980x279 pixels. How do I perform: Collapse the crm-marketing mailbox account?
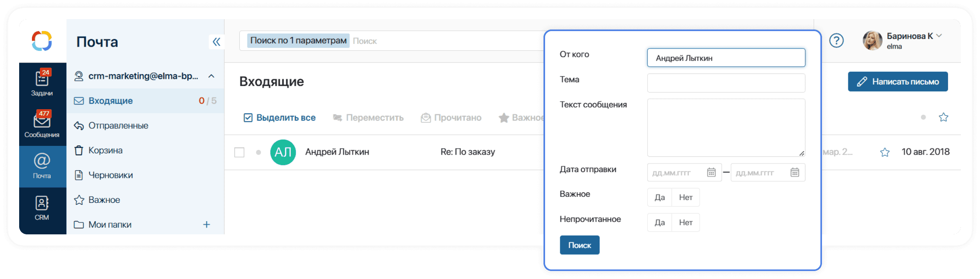211,76
